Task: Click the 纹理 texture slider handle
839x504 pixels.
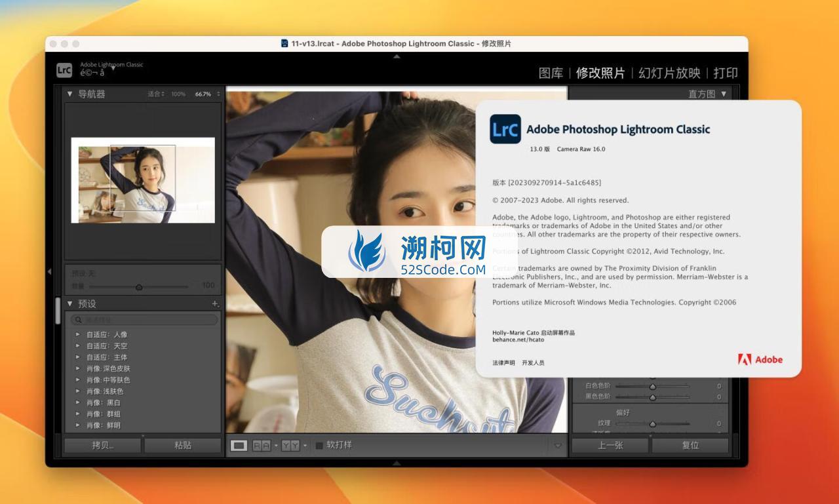Action: (653, 424)
